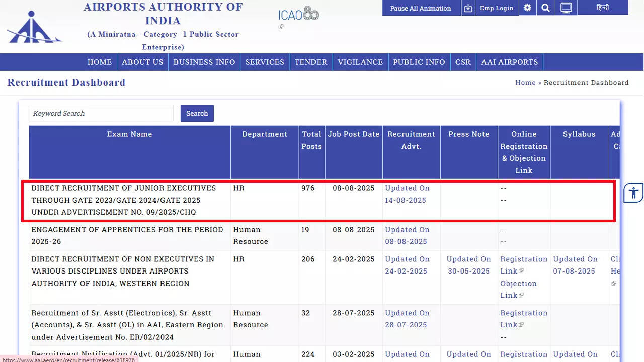Open Eastern Region Registration Link
Screen dimensions: 644x362
click(x=523, y=319)
